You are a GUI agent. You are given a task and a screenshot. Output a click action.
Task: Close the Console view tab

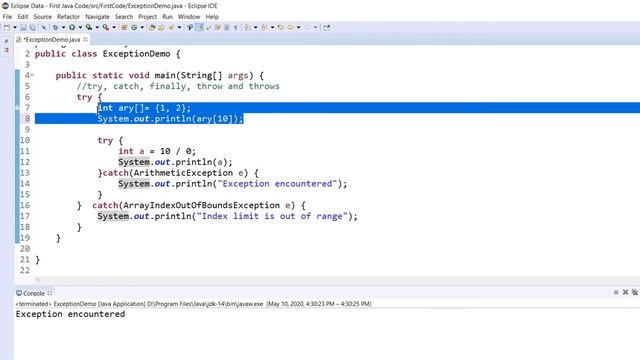tap(50, 293)
